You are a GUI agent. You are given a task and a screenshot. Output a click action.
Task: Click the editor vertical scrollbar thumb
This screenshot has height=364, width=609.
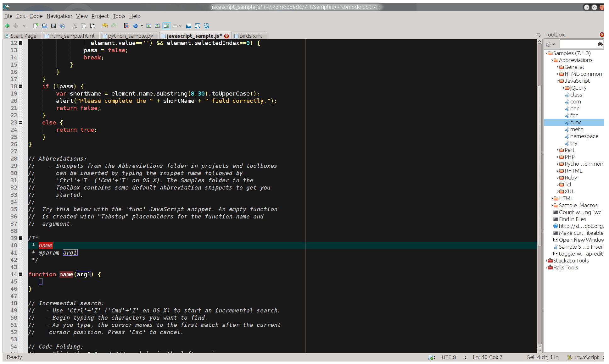point(540,165)
